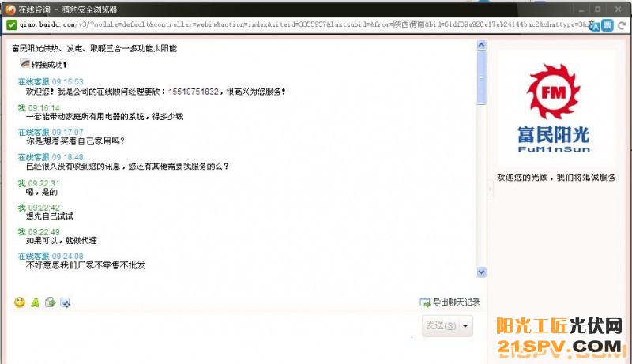Click the chat scrollbar down arrow
This screenshot has height=364, width=632.
[x=482, y=271]
